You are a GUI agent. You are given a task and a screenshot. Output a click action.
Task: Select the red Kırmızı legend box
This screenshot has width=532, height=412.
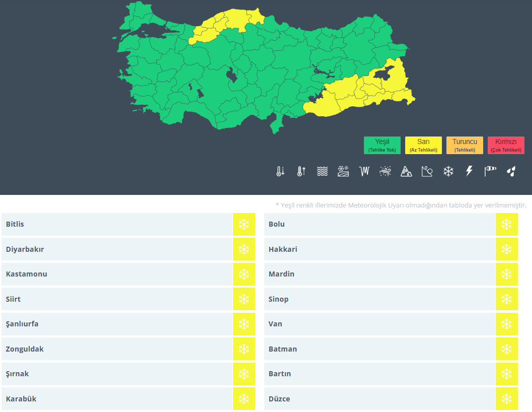[506, 145]
